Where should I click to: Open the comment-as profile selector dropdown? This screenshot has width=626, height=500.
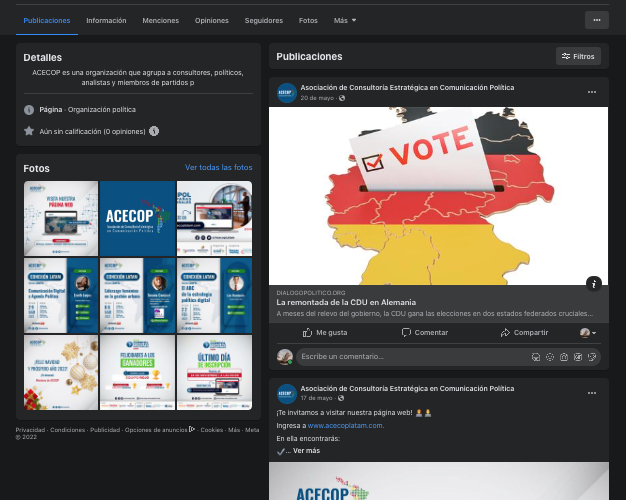coord(588,332)
